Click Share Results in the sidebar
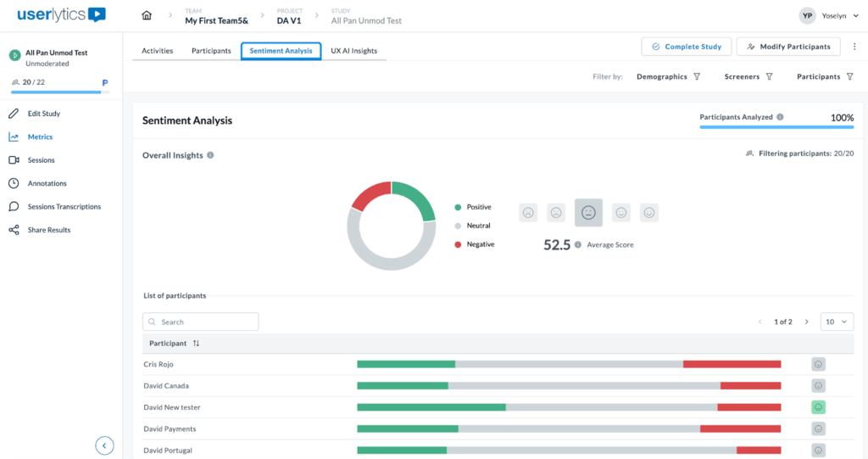The height and width of the screenshot is (459, 868). pos(48,230)
